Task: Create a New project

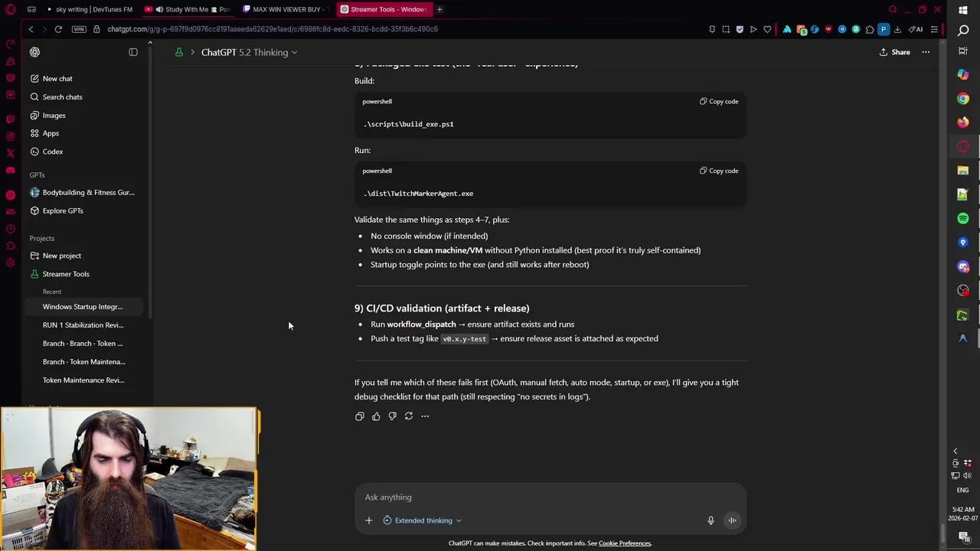Action: coord(84,256)
